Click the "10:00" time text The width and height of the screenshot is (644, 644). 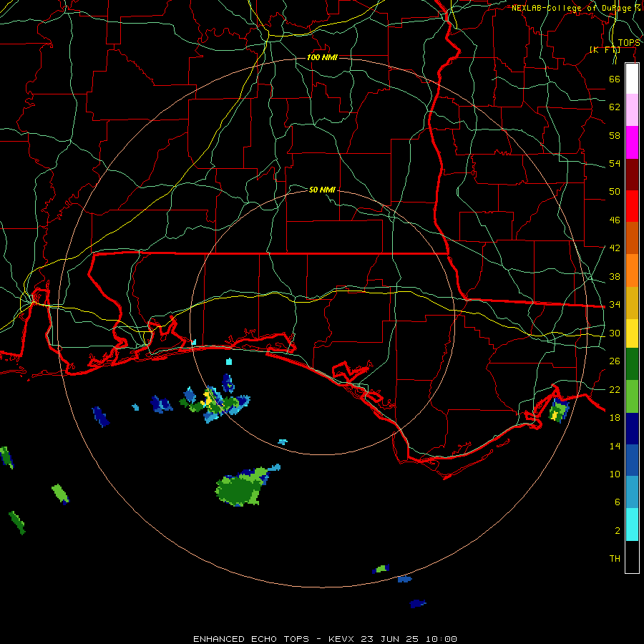click(x=441, y=639)
